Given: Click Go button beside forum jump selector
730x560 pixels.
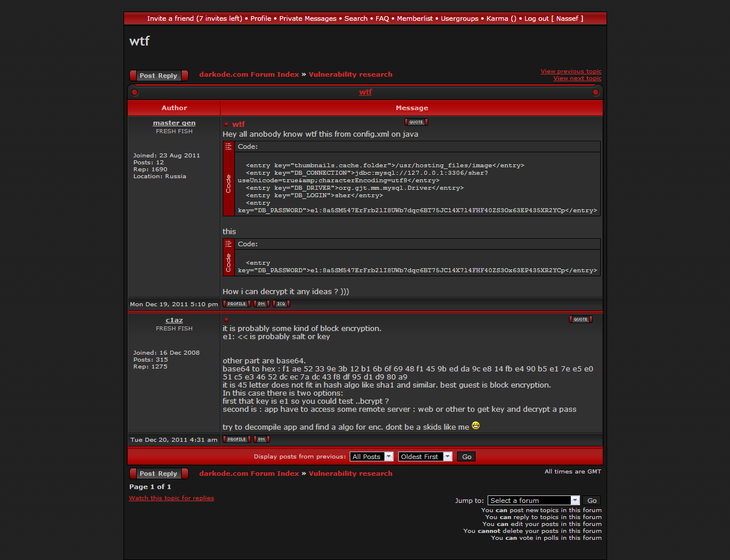Looking at the screenshot, I should tap(592, 501).
